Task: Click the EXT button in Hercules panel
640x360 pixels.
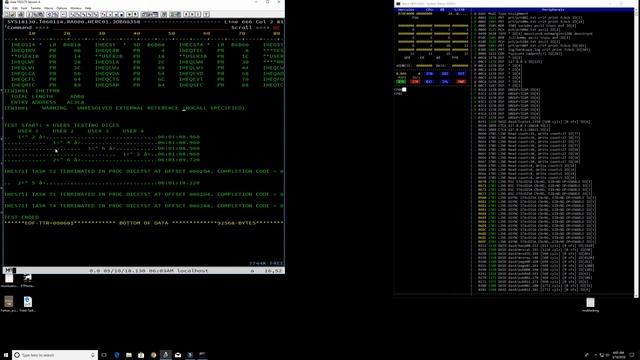Action: (429, 82)
